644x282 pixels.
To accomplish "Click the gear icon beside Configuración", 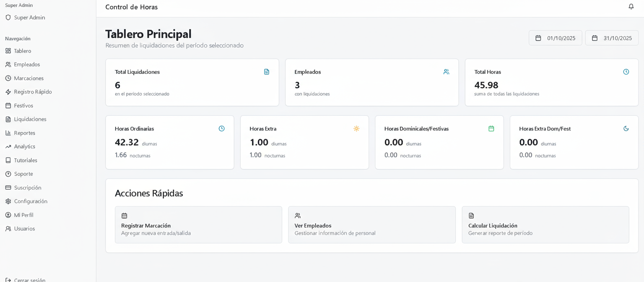I will 8,201.
